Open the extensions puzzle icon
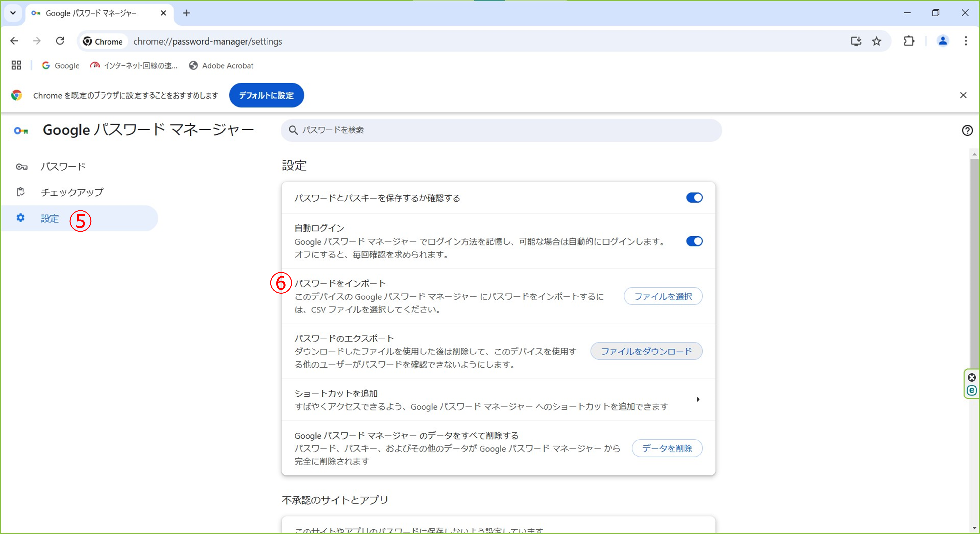980x534 pixels. [909, 41]
